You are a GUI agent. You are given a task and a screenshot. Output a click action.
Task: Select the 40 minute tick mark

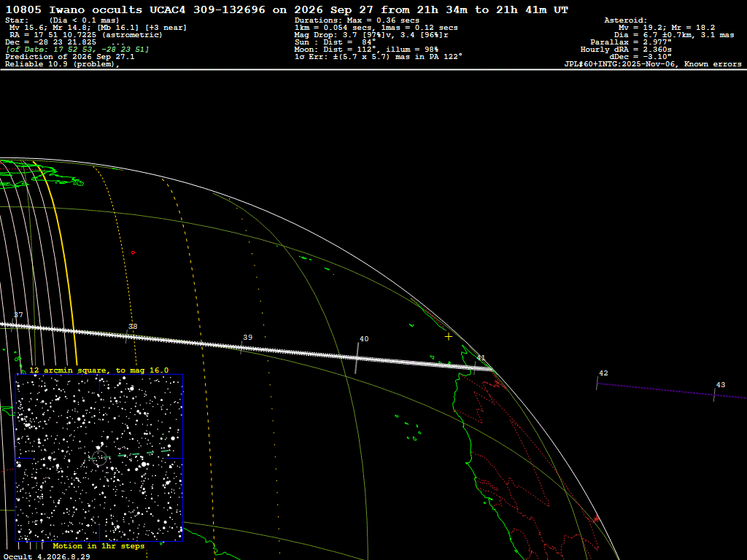click(x=357, y=357)
